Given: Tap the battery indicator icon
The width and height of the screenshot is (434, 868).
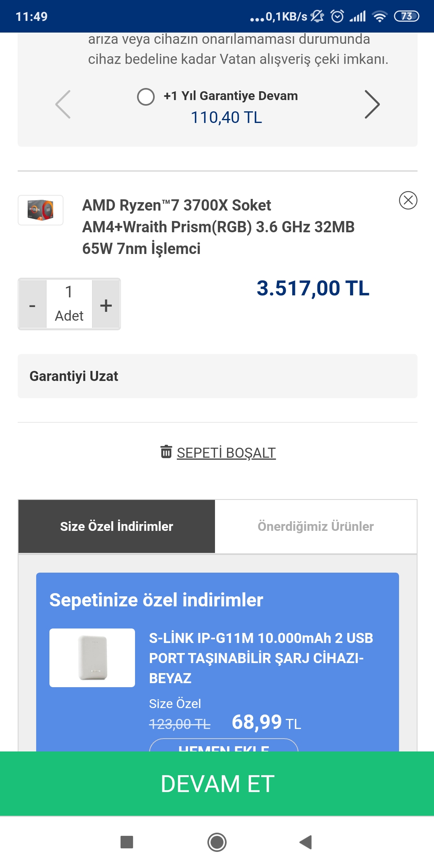Looking at the screenshot, I should pyautogui.click(x=406, y=16).
